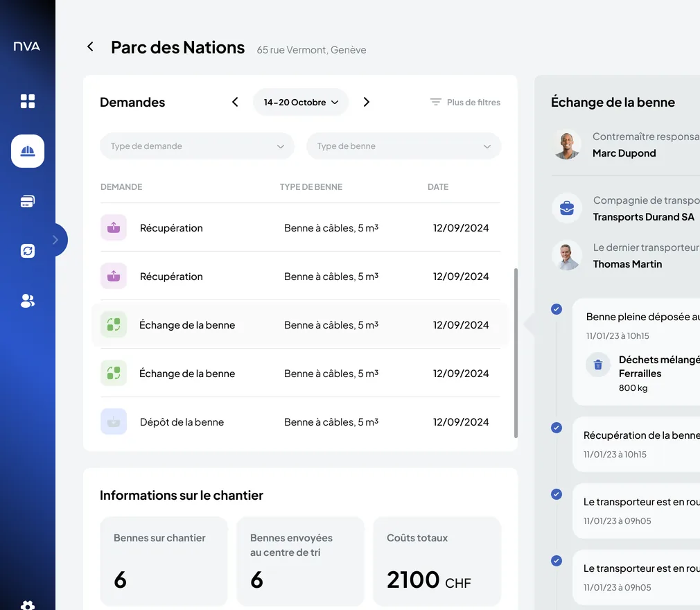Click the DEMANDE column header

121,186
